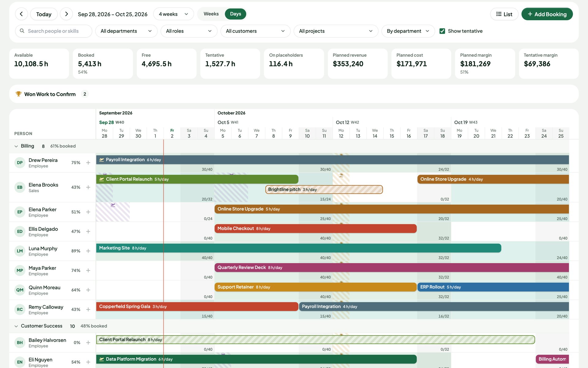The image size is (588, 368).
Task: Uncheck the Show tentative checkbox
Action: tap(442, 31)
